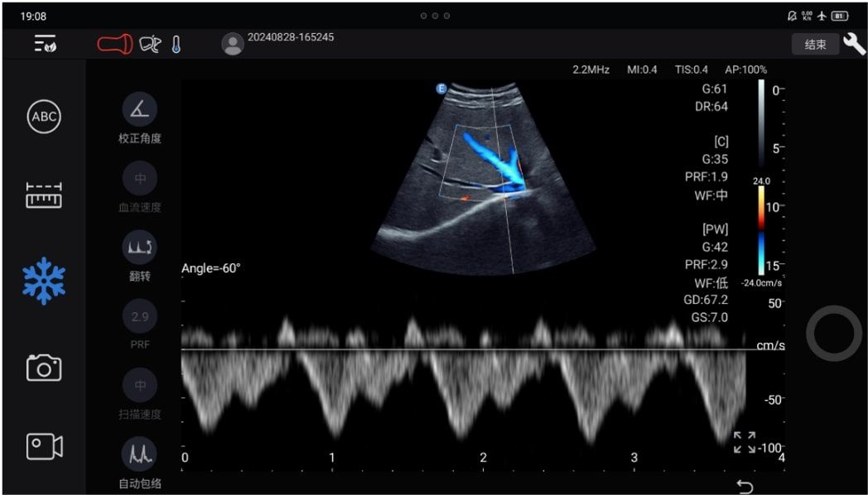
Task: Select the red ultrasound probe icon
Action: point(114,44)
